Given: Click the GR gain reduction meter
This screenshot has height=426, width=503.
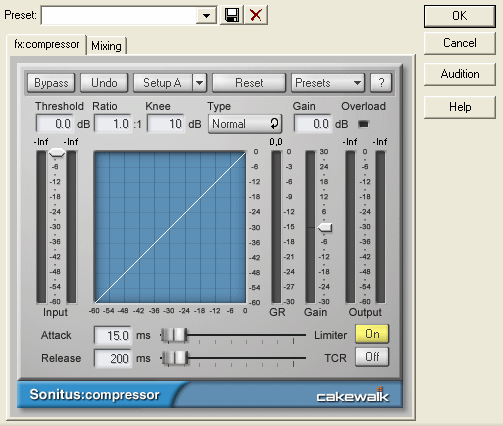Looking at the screenshot, I should click(x=276, y=227).
